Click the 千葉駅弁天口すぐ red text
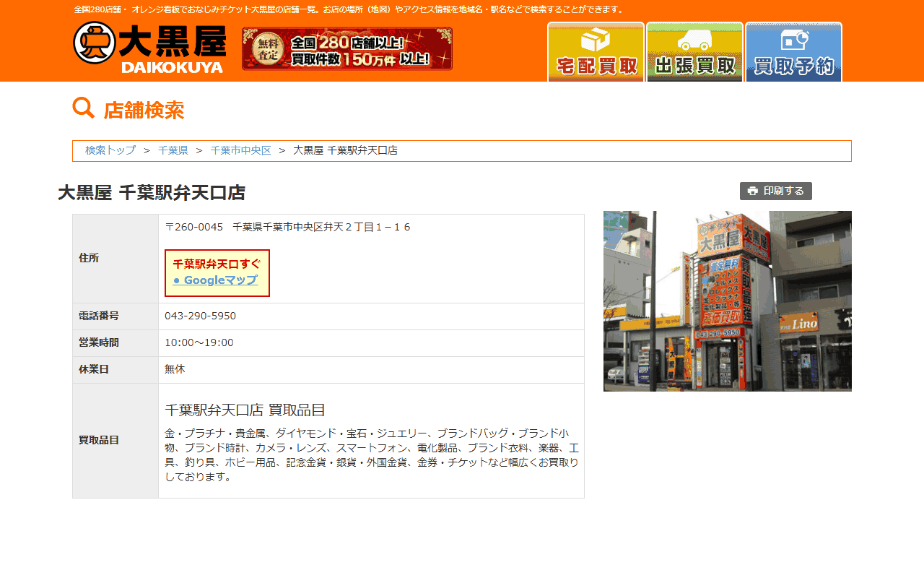The width and height of the screenshot is (924, 578). pos(217,264)
